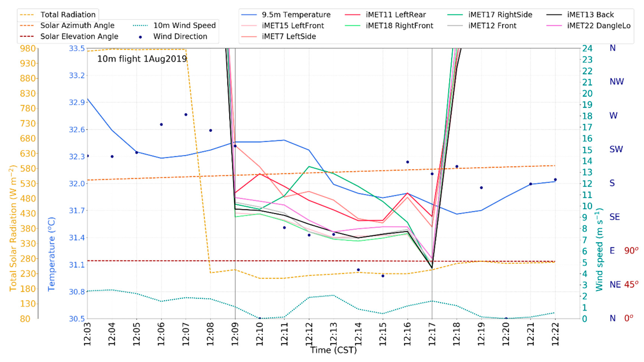This screenshot has width=644, height=362.
Task: Click the Total Radiation legend entry
Action: (68, 14)
